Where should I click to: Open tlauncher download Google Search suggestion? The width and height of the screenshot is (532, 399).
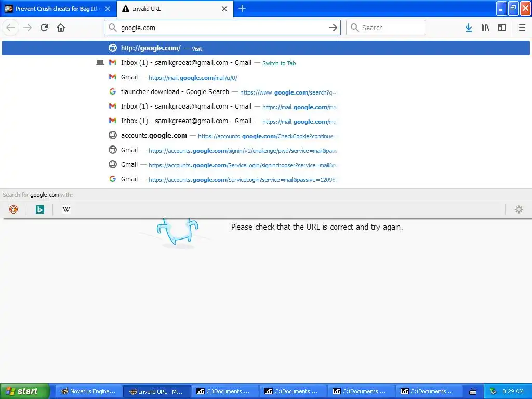(x=265, y=92)
